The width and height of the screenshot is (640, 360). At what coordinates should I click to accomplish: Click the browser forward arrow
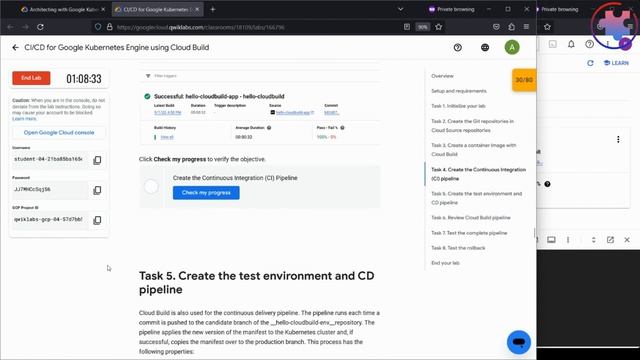pyautogui.click(x=25, y=27)
